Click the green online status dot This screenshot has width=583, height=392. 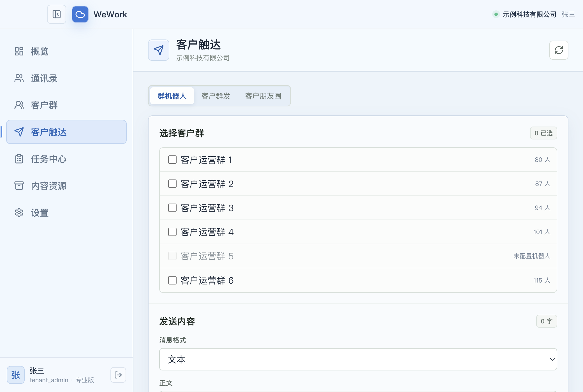496,14
